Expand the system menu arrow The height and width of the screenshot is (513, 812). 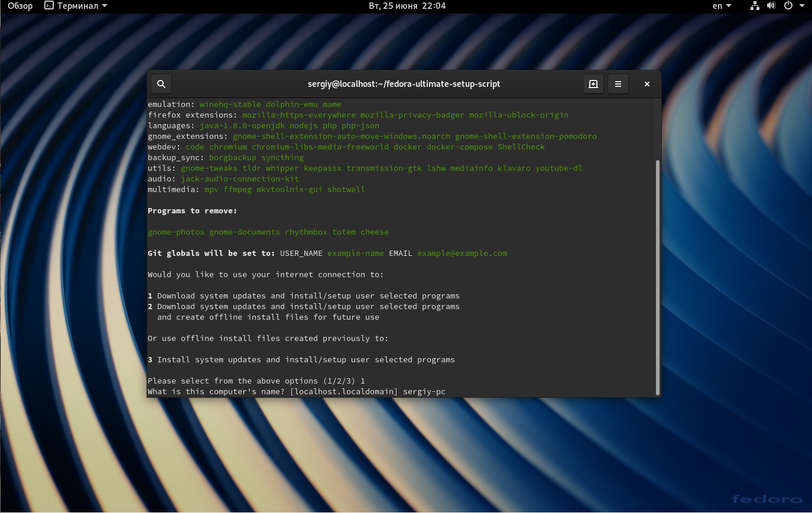[x=801, y=6]
